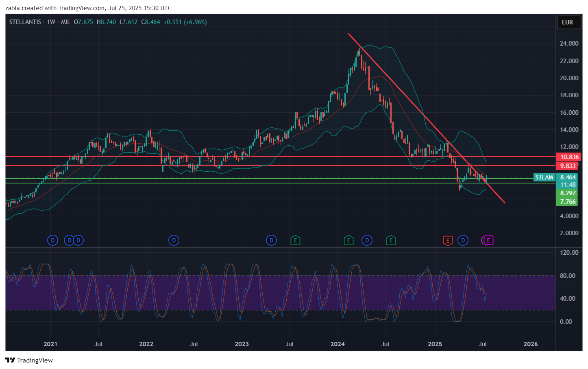Screen dimensions: 588x369
Task: Click the 16.000 price axis label
Action: click(569, 113)
